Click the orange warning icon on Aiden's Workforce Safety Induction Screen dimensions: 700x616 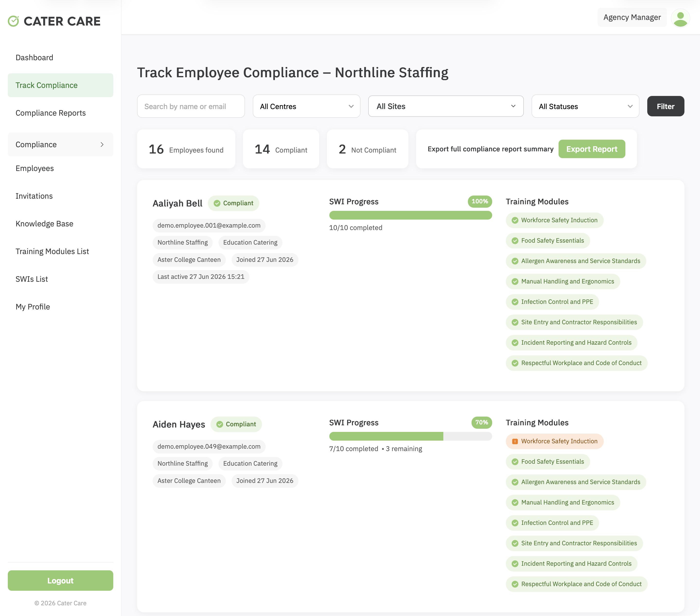click(x=515, y=441)
